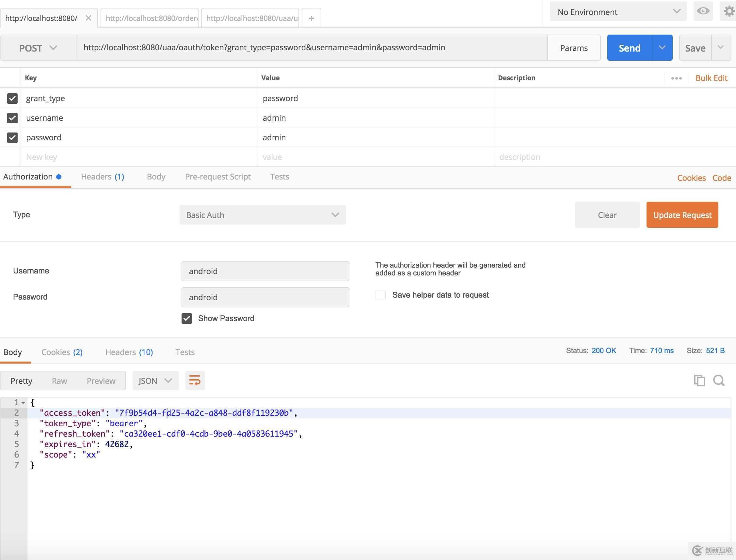Viewport: 736px width, 560px height.
Task: Enable Save helper data to request
Action: pyautogui.click(x=380, y=295)
